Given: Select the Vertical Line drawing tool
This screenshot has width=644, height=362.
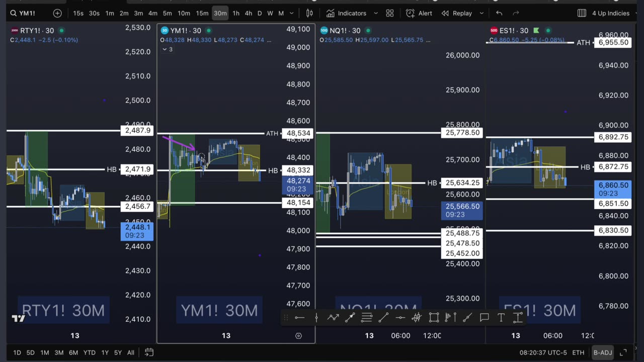Looking at the screenshot, I should point(316,317).
